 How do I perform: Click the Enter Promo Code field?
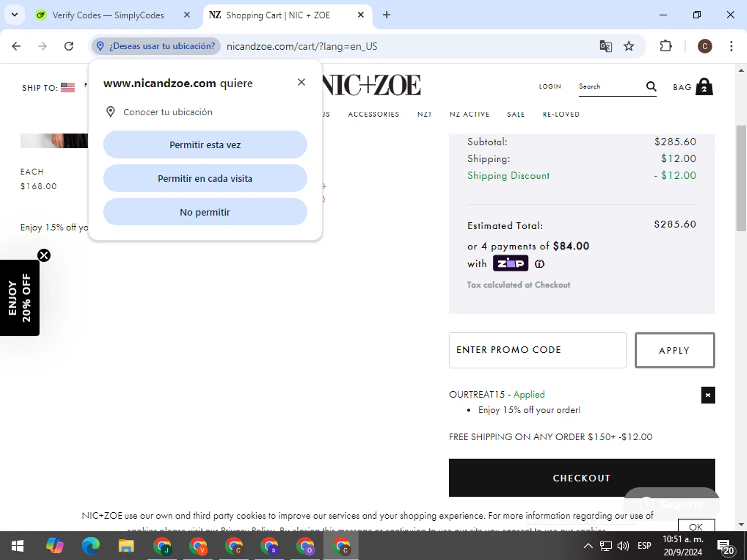[x=537, y=350]
